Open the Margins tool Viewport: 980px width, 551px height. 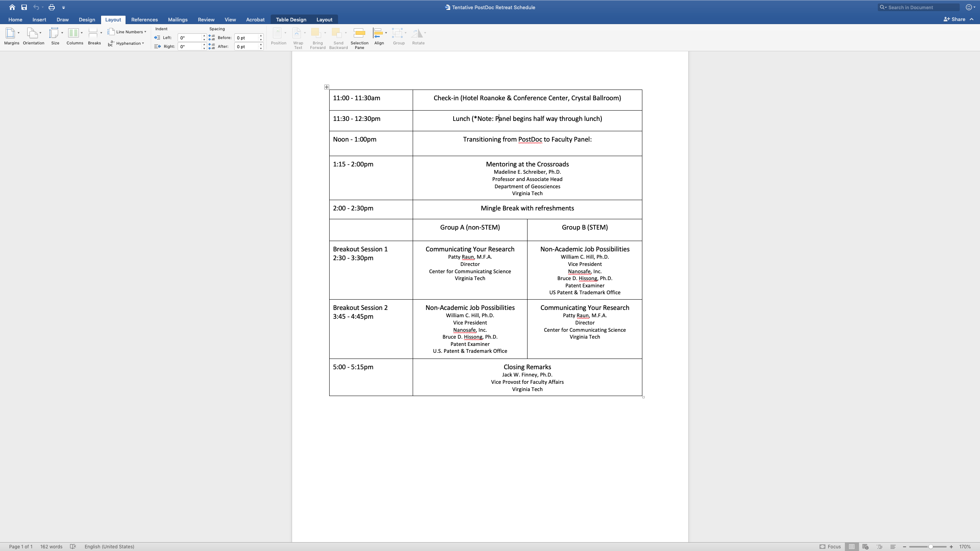(x=11, y=36)
